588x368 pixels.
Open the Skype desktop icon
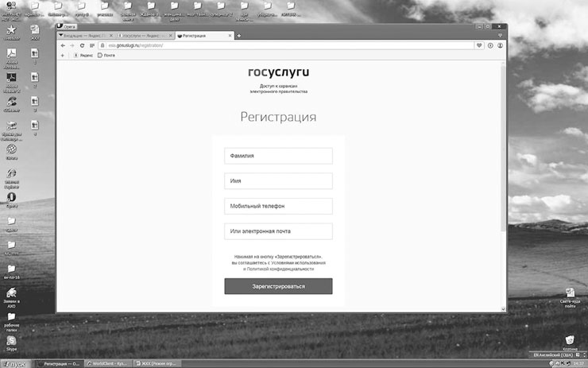point(12,340)
